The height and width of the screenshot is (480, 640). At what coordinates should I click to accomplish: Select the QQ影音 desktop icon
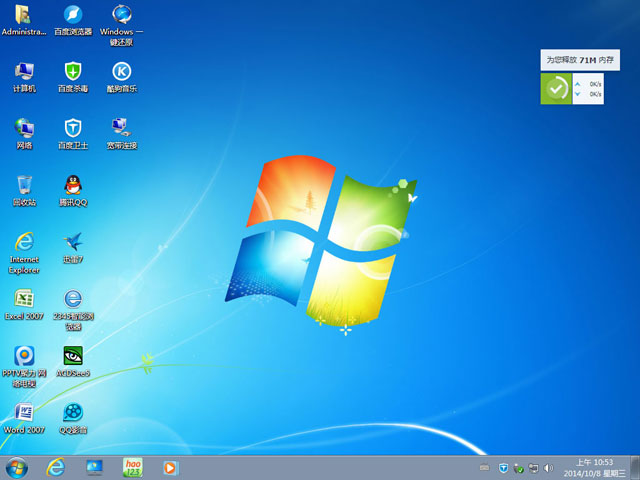pyautogui.click(x=73, y=418)
